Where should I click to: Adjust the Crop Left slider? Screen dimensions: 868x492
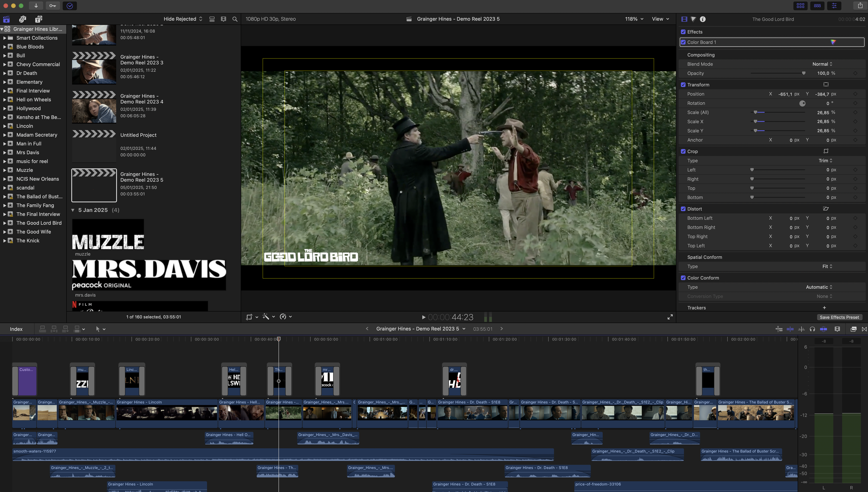coord(777,170)
